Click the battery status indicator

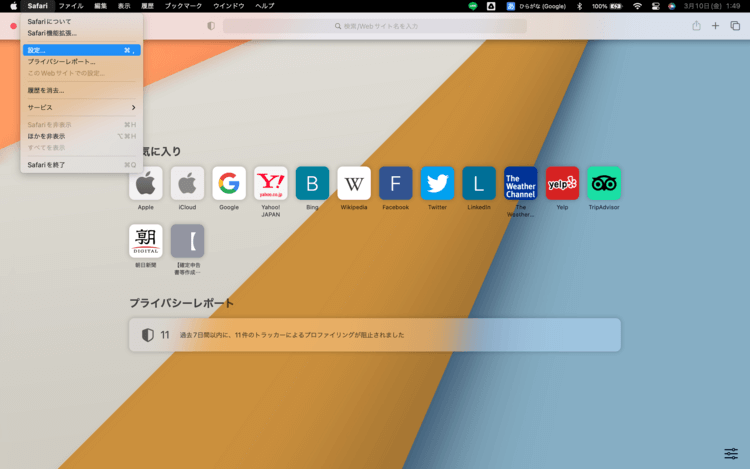click(x=607, y=6)
